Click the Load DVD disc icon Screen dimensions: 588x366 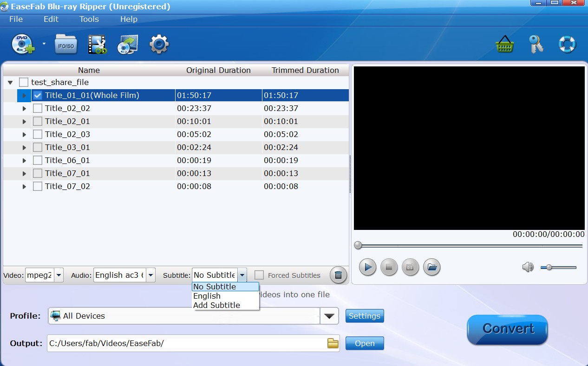22,43
